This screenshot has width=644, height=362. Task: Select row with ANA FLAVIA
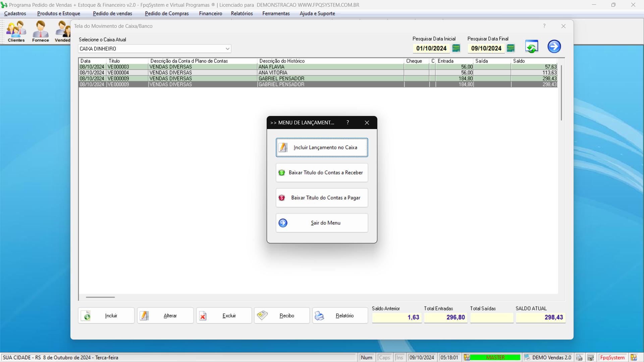(x=318, y=67)
